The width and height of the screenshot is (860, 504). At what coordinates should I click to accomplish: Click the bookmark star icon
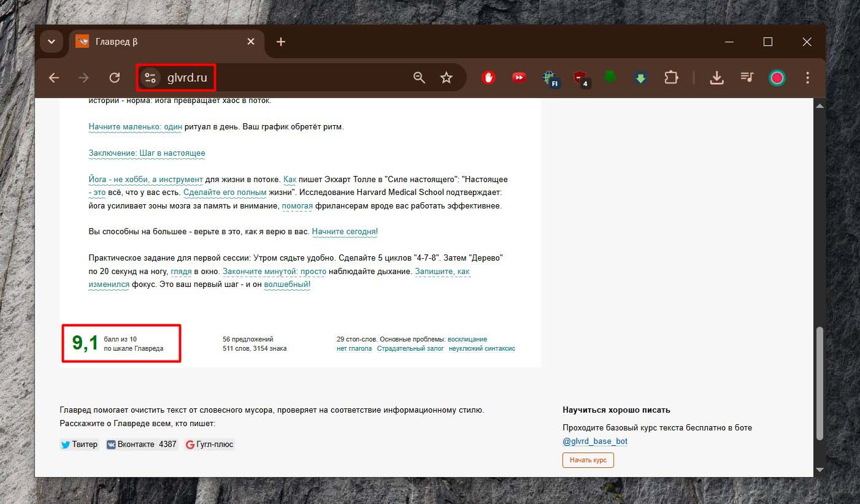click(x=446, y=78)
